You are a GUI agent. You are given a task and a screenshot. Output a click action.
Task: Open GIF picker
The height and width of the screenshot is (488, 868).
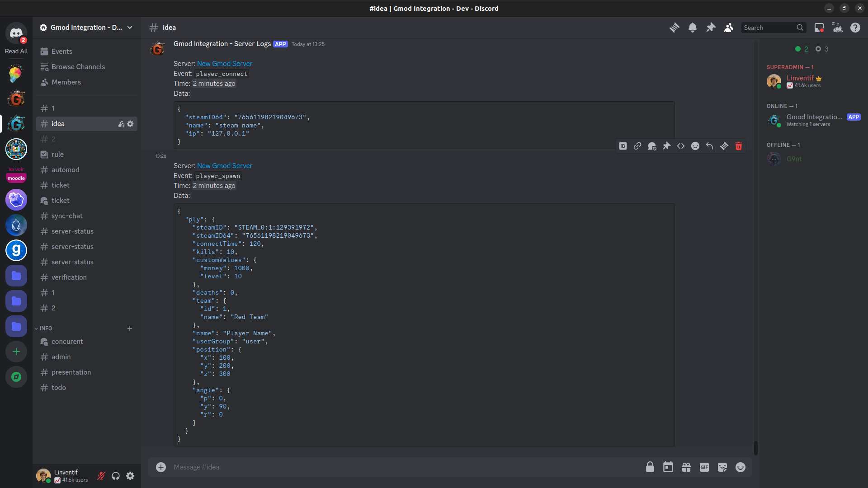pos(704,467)
